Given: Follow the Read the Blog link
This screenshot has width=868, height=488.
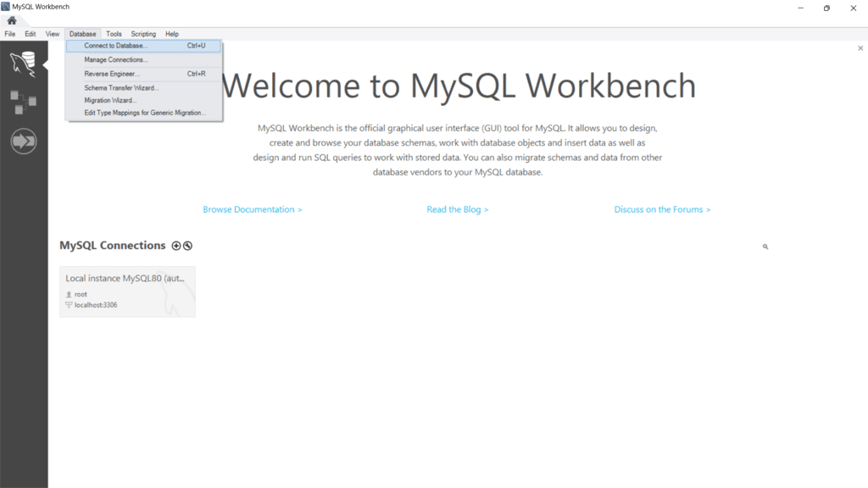Looking at the screenshot, I should (x=457, y=210).
